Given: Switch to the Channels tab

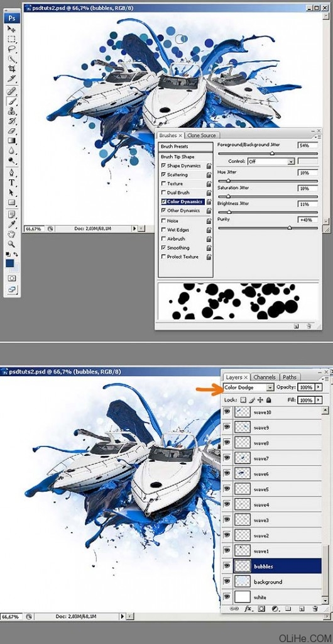Looking at the screenshot, I should [x=265, y=377].
